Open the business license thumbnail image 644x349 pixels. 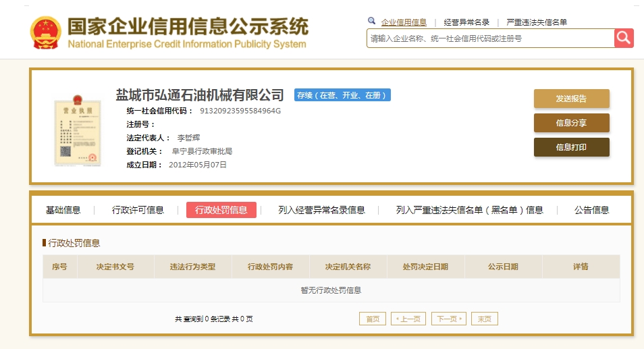tap(78, 130)
